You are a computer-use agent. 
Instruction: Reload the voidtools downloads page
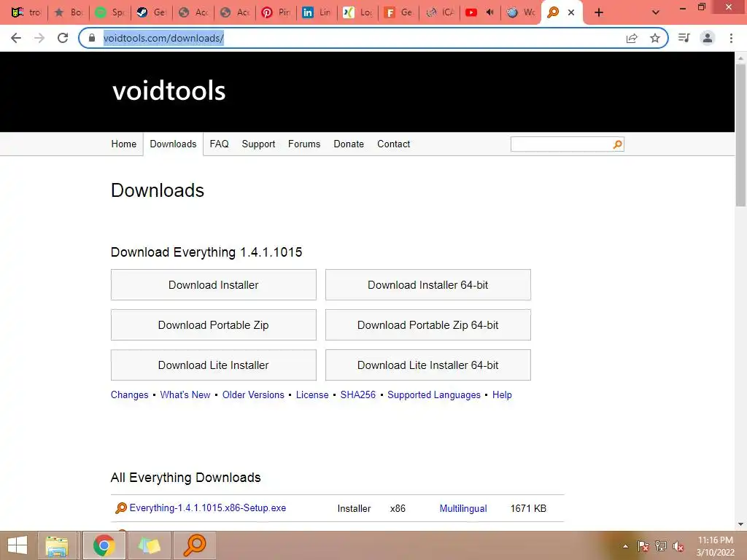[x=63, y=38]
